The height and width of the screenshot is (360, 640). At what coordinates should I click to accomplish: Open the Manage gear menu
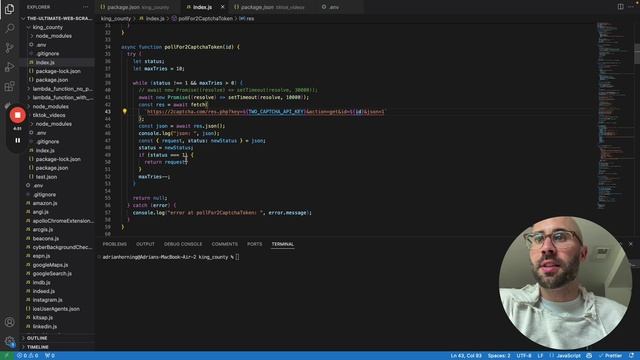[9, 341]
